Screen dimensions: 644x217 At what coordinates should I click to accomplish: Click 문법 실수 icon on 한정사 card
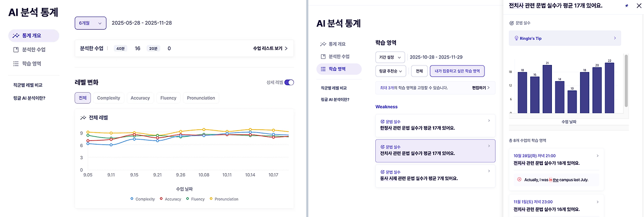pyautogui.click(x=383, y=121)
